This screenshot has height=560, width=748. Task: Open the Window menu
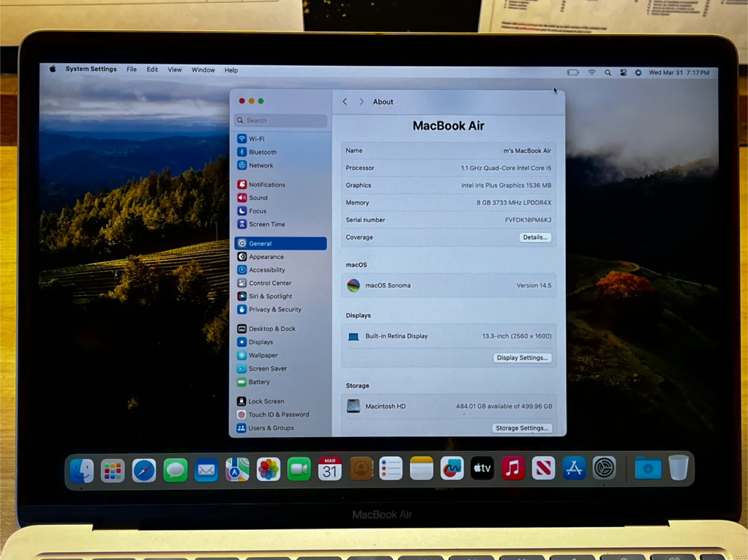[x=203, y=70]
